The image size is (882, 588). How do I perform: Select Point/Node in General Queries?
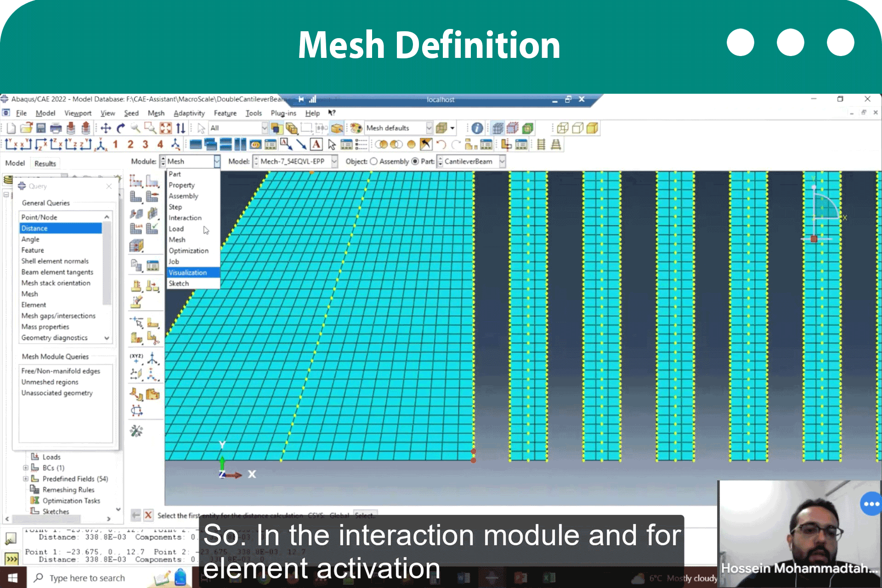61,217
